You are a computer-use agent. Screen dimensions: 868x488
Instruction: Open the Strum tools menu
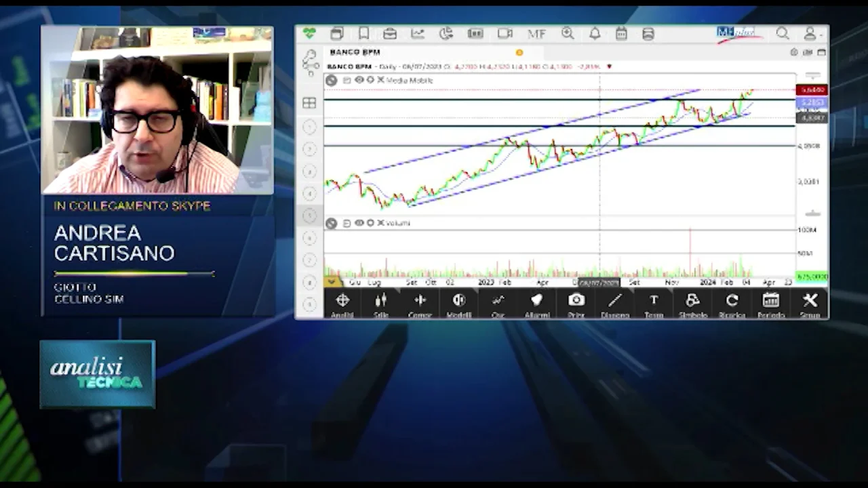tap(810, 304)
